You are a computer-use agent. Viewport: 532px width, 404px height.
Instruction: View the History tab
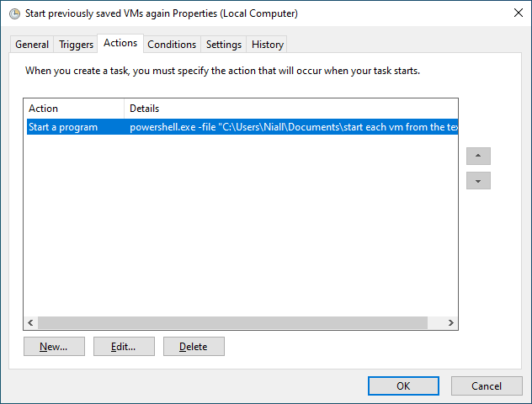[268, 45]
